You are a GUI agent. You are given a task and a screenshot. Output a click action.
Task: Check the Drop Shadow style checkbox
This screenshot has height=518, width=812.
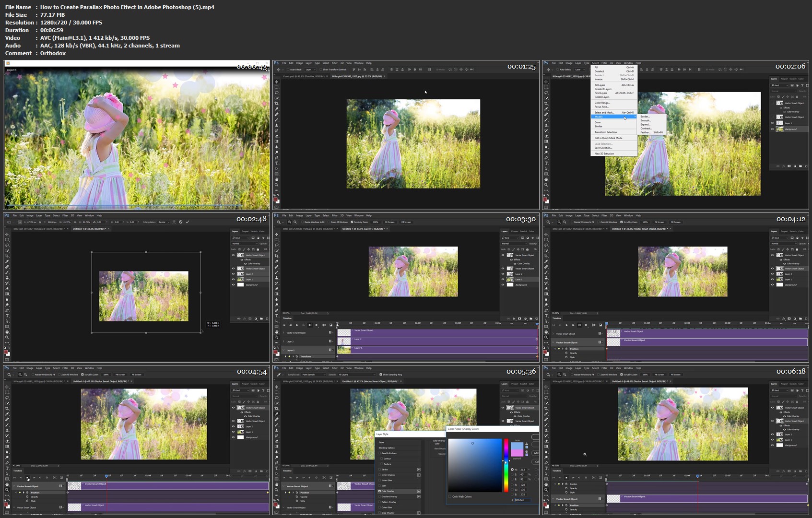[379, 513]
